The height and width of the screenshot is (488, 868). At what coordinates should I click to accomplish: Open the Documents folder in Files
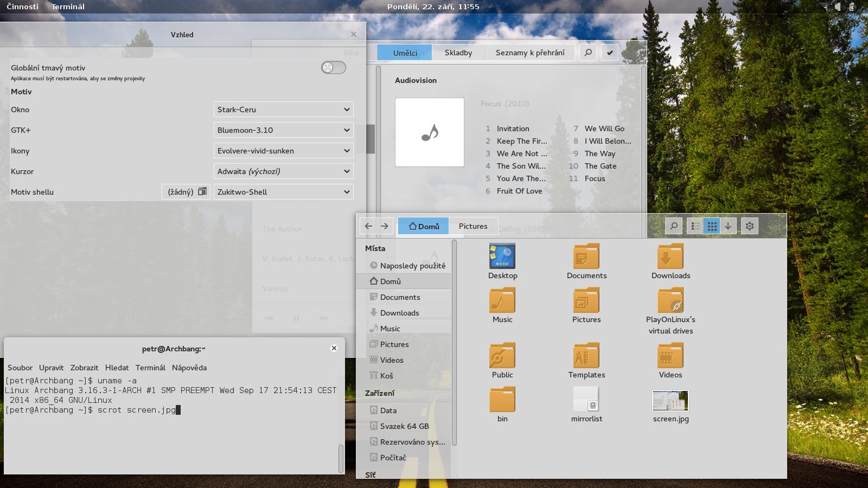tap(586, 256)
